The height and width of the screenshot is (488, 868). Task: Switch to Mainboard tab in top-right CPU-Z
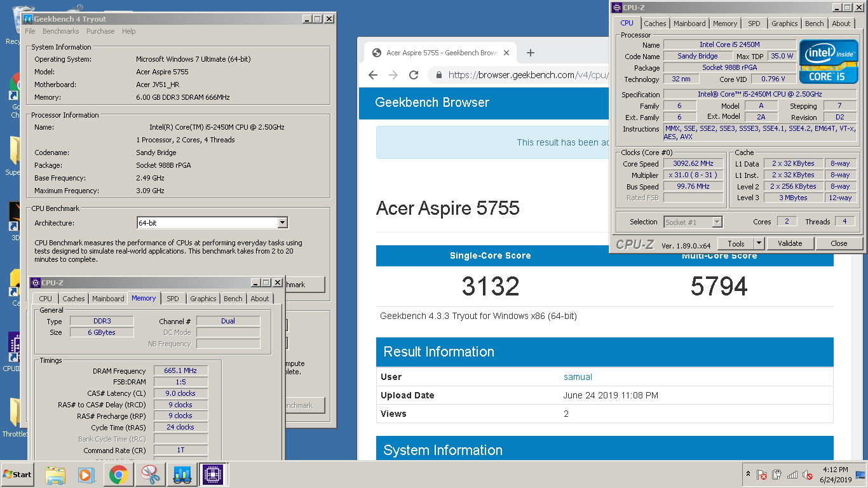(689, 24)
